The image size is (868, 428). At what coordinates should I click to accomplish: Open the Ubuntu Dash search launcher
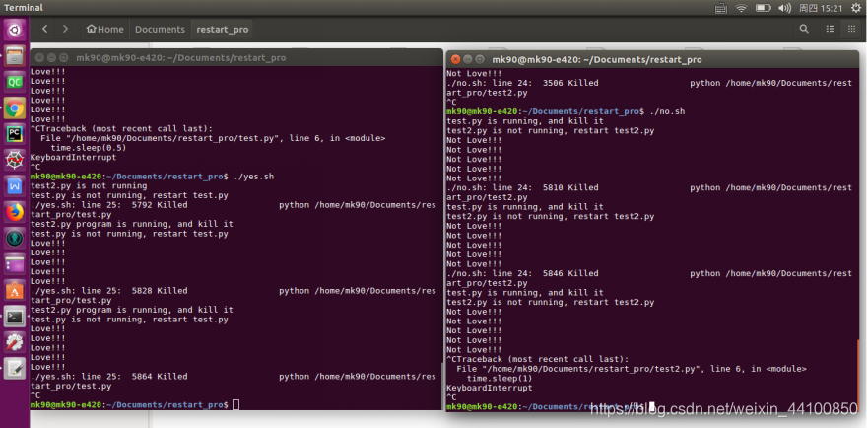coord(15,29)
